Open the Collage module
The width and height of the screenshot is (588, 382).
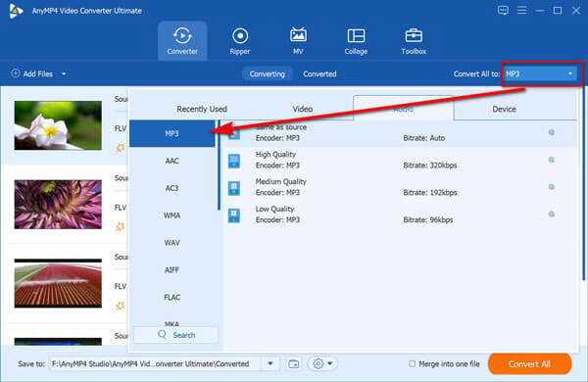click(356, 41)
